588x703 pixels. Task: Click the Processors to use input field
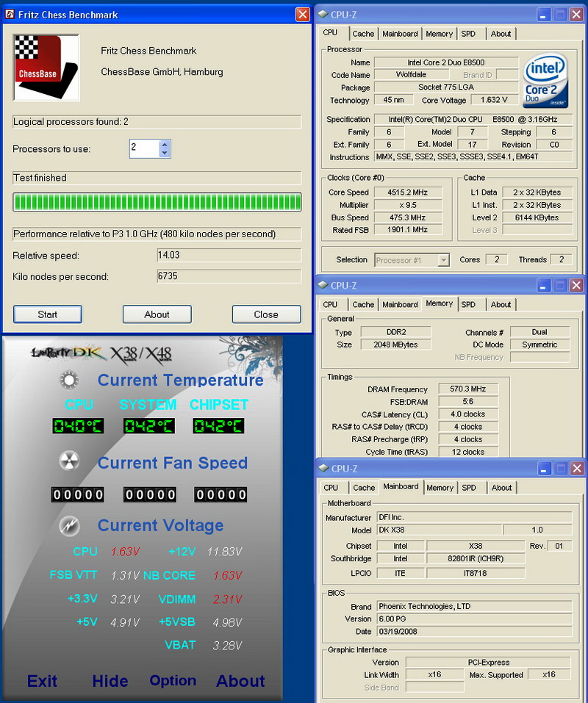click(x=144, y=148)
